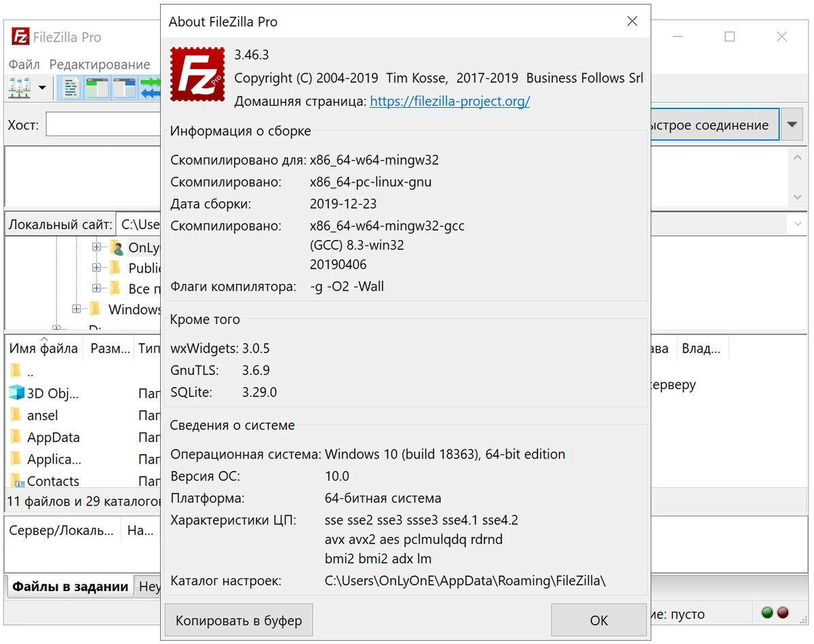Click the Копировать в буфер button
This screenshot has width=814, height=644.
pyautogui.click(x=239, y=620)
